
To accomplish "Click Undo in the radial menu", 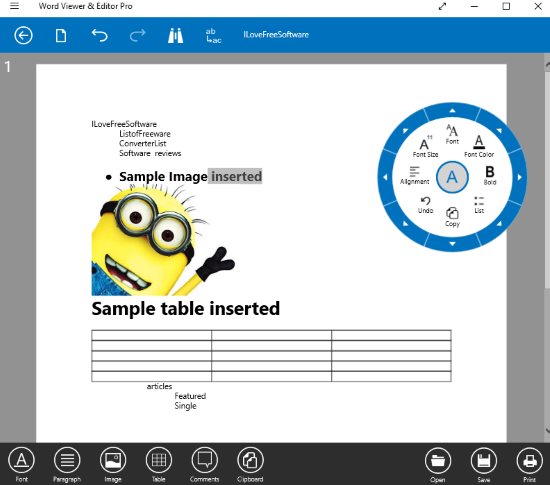I will [425, 205].
